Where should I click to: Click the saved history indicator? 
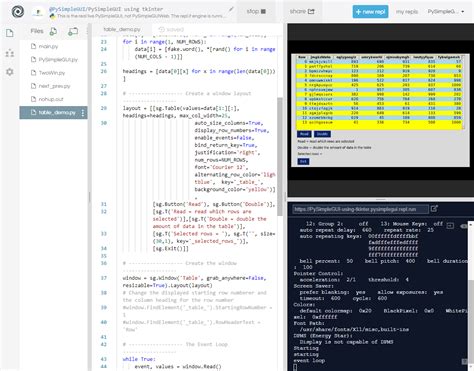point(171,29)
